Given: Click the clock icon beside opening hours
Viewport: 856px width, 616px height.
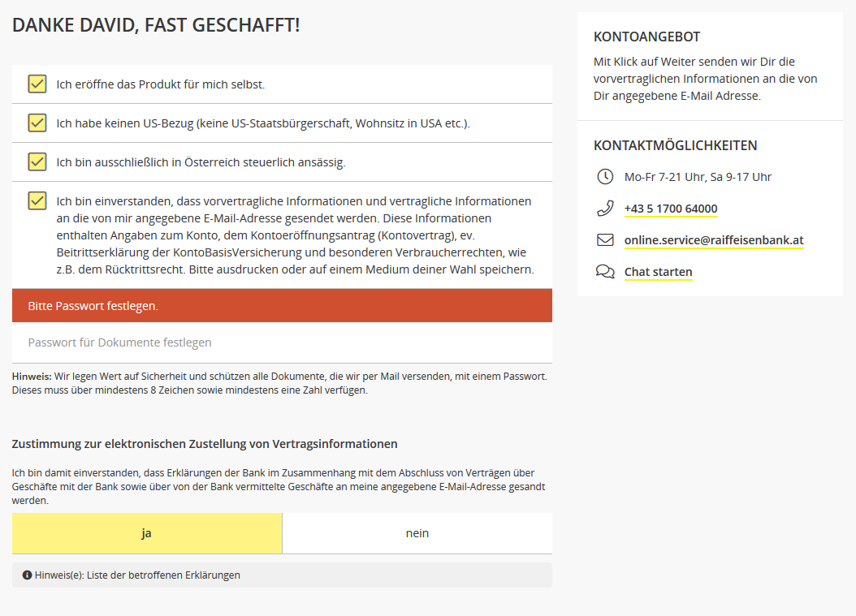Looking at the screenshot, I should tap(605, 176).
